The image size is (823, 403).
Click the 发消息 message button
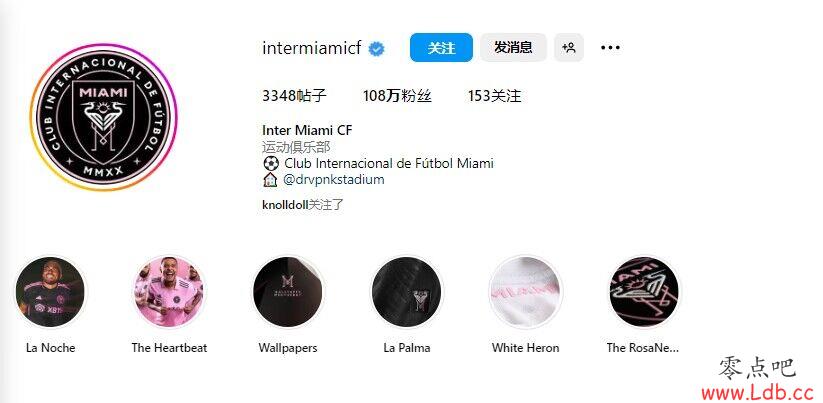tap(513, 48)
